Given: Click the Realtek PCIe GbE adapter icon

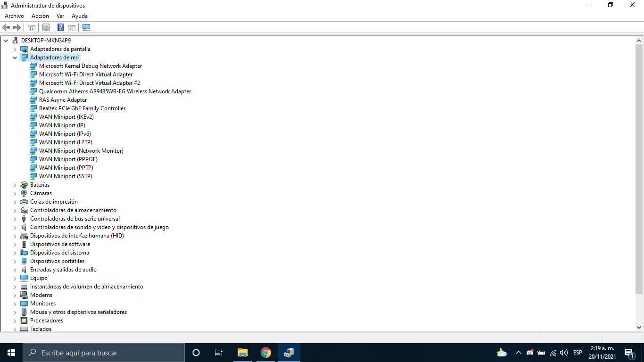Looking at the screenshot, I should click(33, 108).
